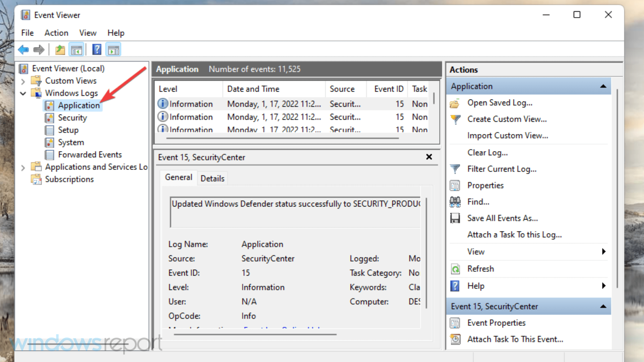Screen dimensions: 644x362
Task: Click the Save All Events As icon
Action: click(x=456, y=218)
